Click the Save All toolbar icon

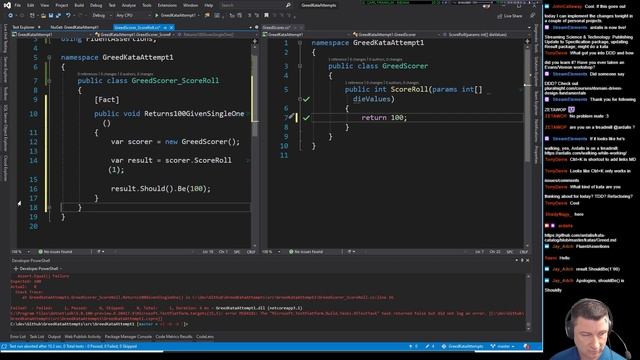(x=58, y=16)
